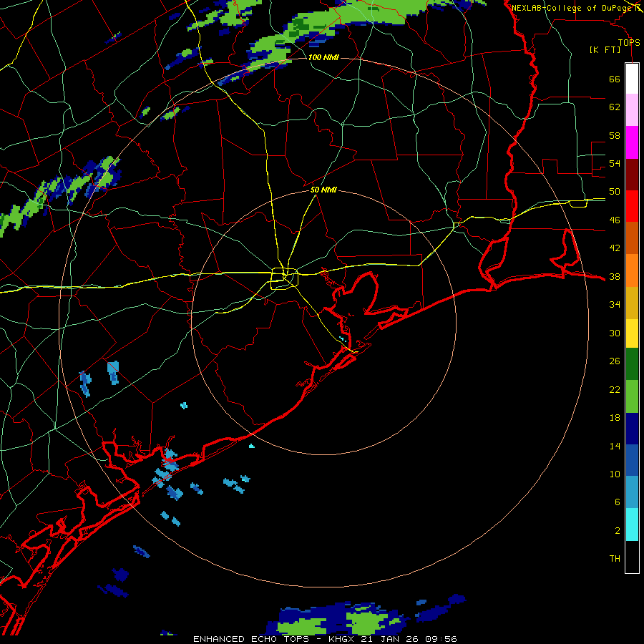The height and width of the screenshot is (644, 644).
Task: Click the cyan 6K ft legend swatch
Action: coord(632,525)
